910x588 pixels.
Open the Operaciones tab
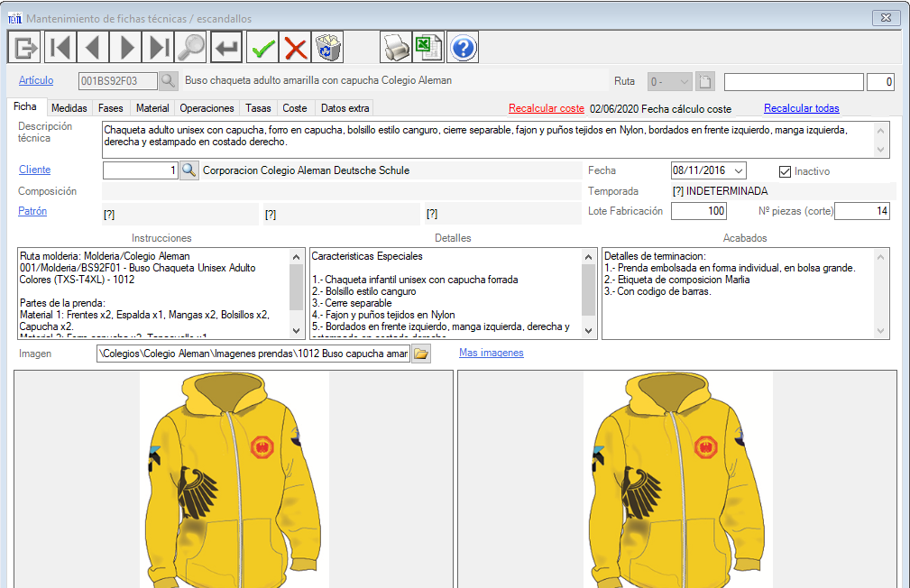click(x=207, y=108)
